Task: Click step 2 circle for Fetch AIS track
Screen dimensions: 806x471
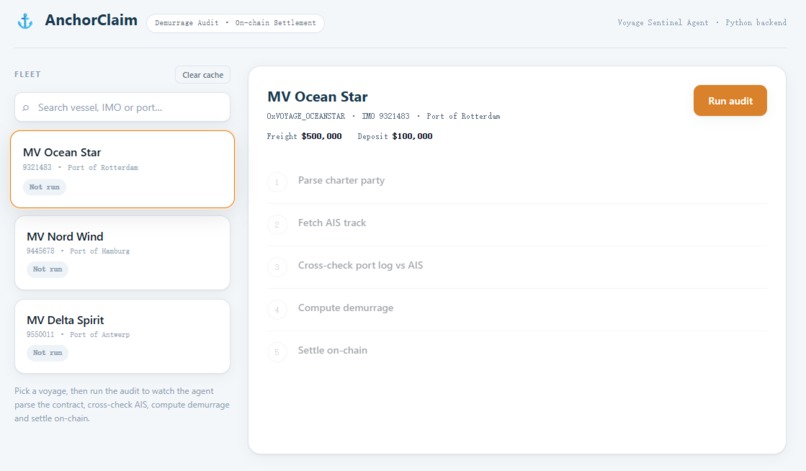Action: click(x=277, y=225)
